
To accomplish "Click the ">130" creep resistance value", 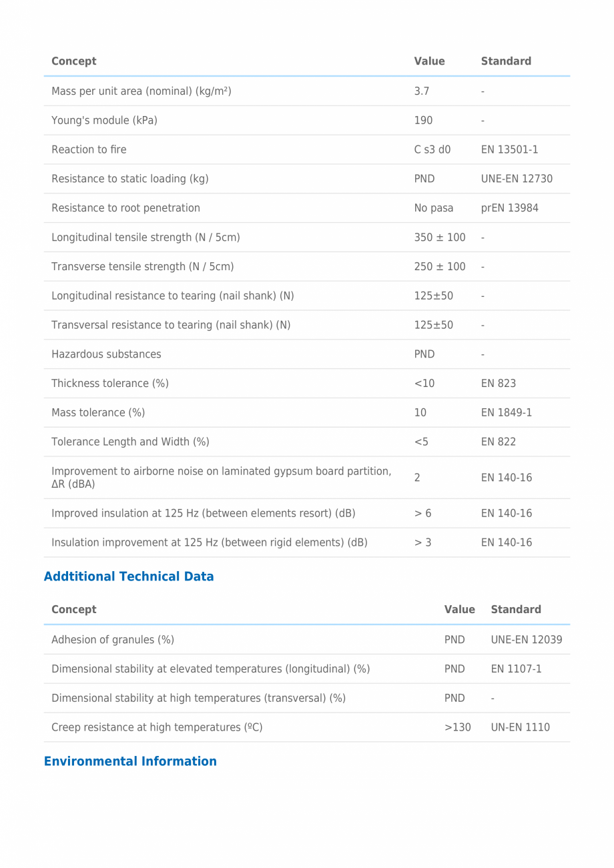I will click(x=457, y=727).
